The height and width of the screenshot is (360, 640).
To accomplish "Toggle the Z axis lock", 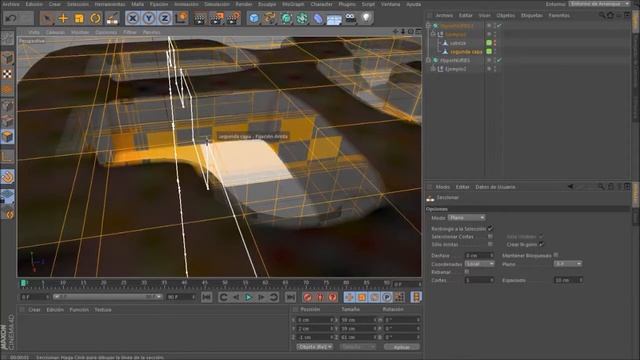I will tap(164, 18).
